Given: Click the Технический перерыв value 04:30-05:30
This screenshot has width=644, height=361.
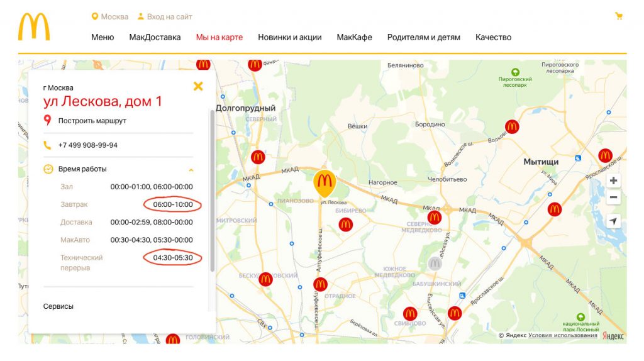Looking at the screenshot, I should tap(173, 258).
